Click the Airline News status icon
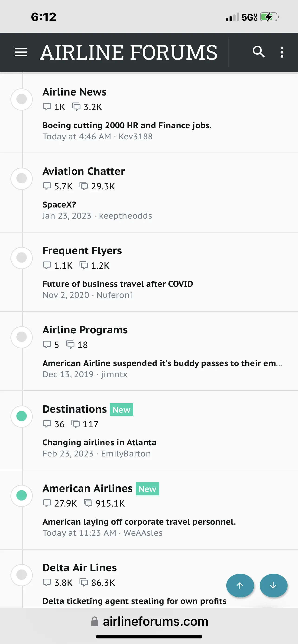 pos(22,99)
